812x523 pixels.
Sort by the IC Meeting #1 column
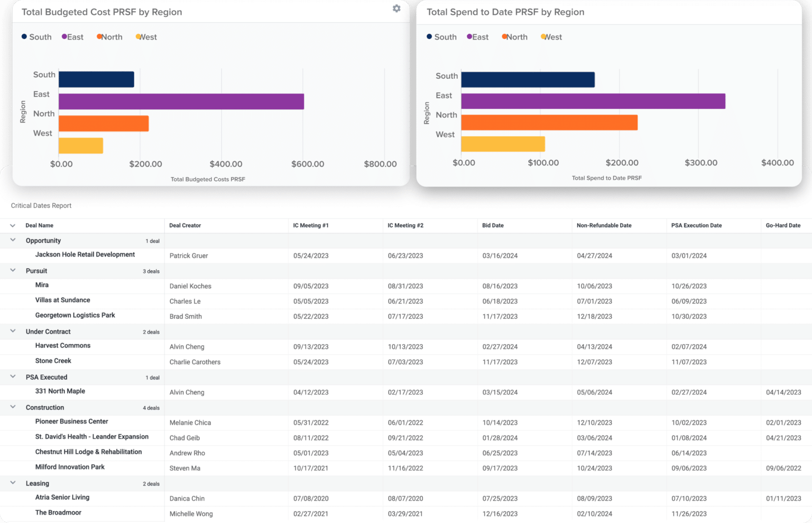pos(311,225)
